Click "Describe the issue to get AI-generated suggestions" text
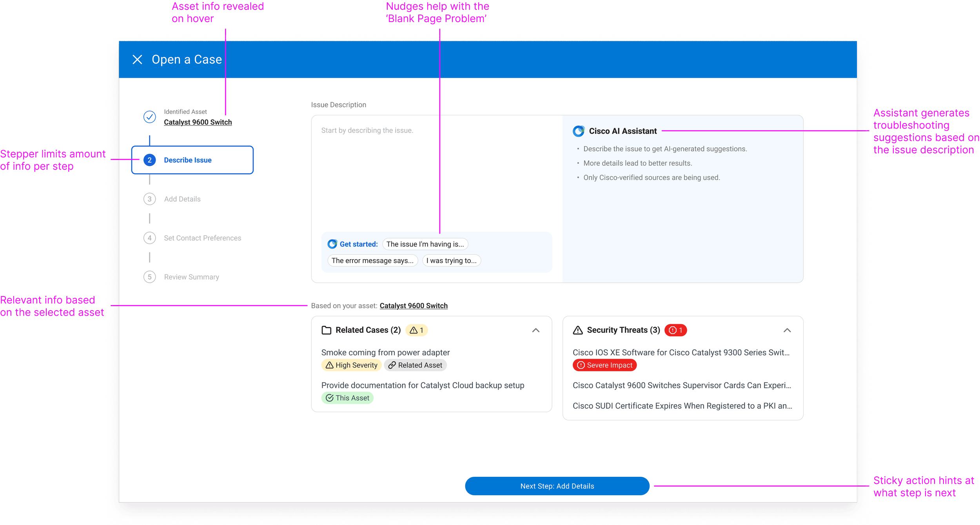 pos(665,149)
